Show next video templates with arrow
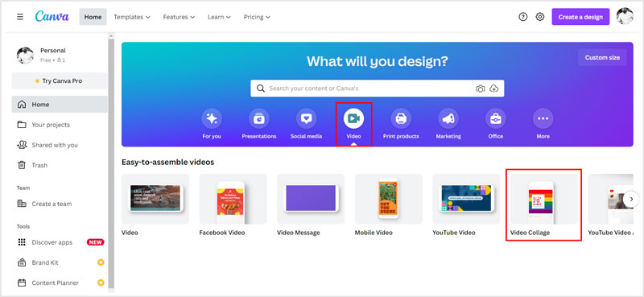 [x=631, y=199]
